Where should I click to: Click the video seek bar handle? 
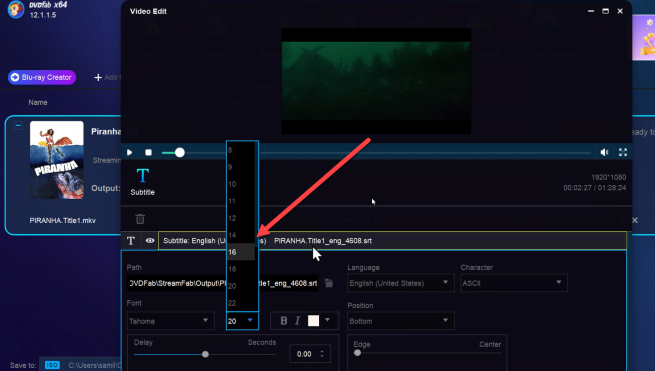(x=180, y=152)
